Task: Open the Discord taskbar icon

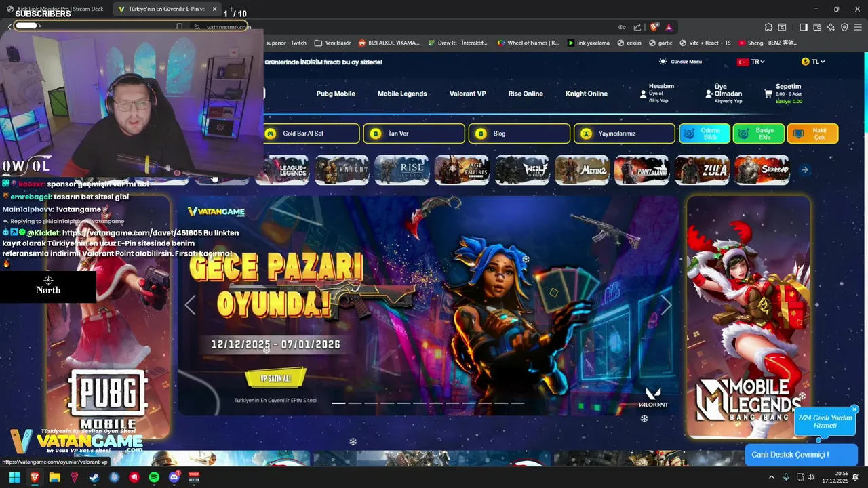Action: (174, 477)
